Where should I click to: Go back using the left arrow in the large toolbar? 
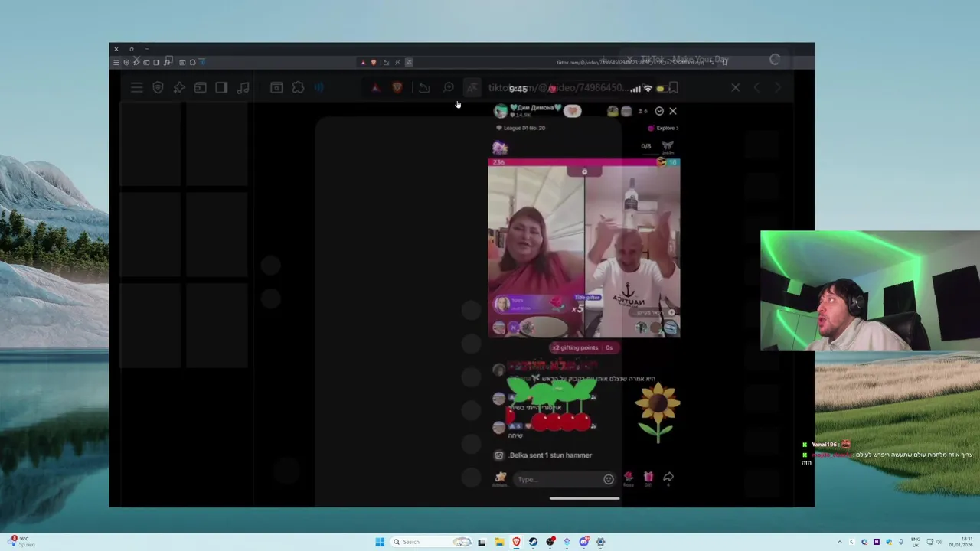coord(756,88)
